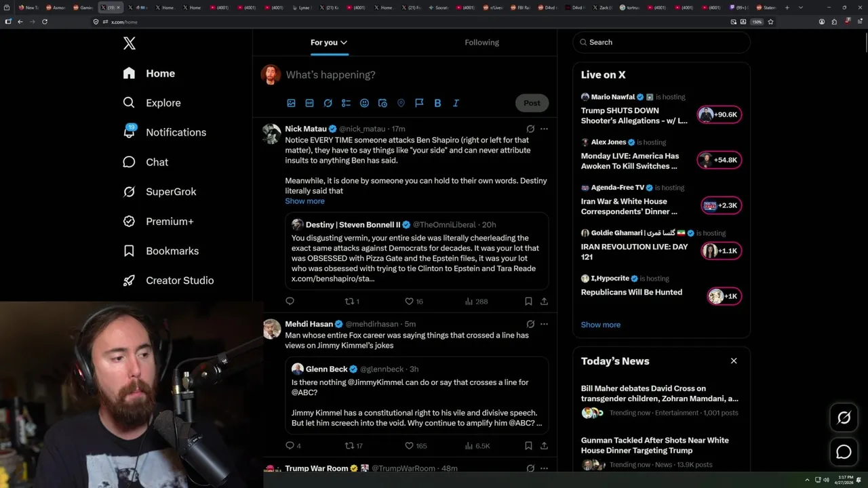Open Mehdi Hasan's profile name
Image resolution: width=868 pixels, height=488 pixels.
[309, 324]
